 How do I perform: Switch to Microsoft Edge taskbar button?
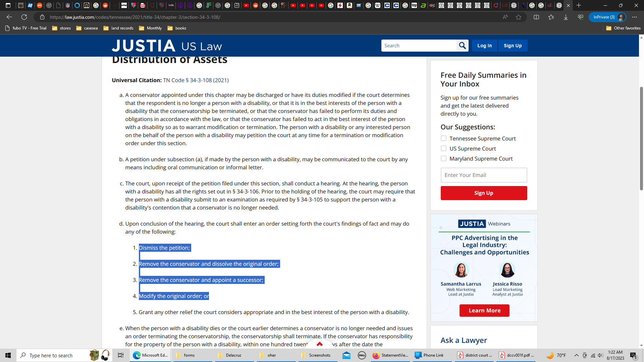point(151,355)
